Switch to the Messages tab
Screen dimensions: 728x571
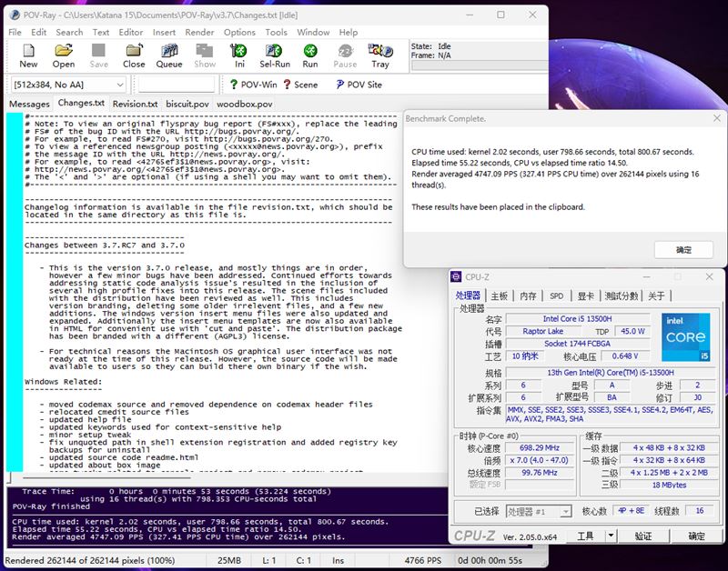pos(29,104)
